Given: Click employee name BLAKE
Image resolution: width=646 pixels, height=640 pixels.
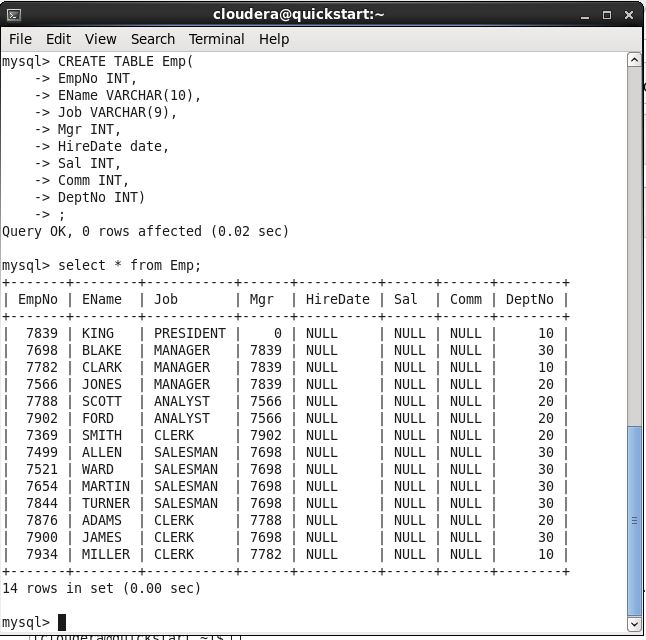Looking at the screenshot, I should coord(101,350).
